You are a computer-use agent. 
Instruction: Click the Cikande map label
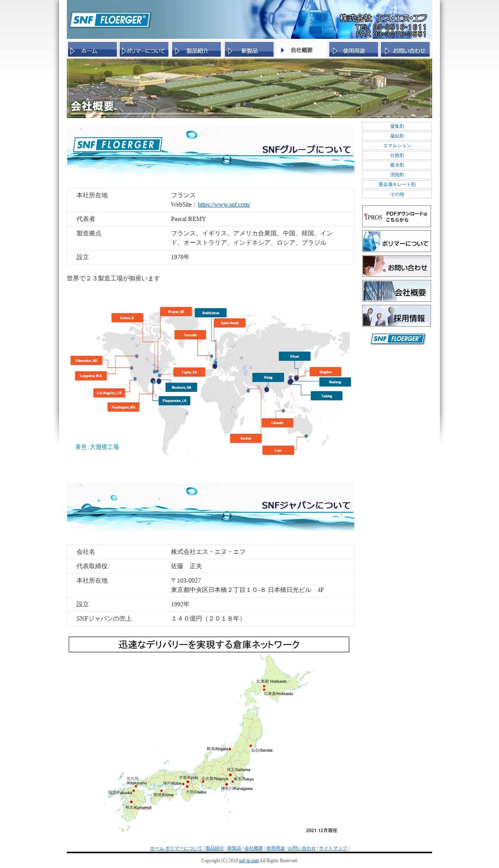pos(277,423)
